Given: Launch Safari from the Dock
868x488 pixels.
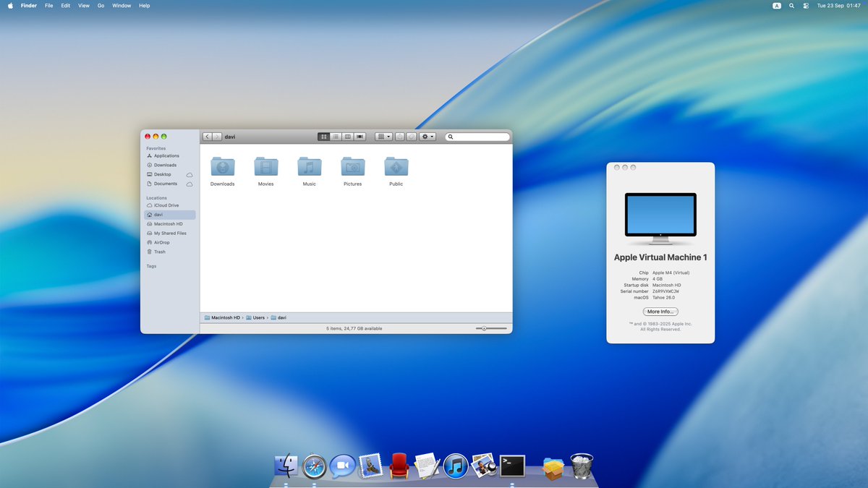Looking at the screenshot, I should pyautogui.click(x=315, y=466).
